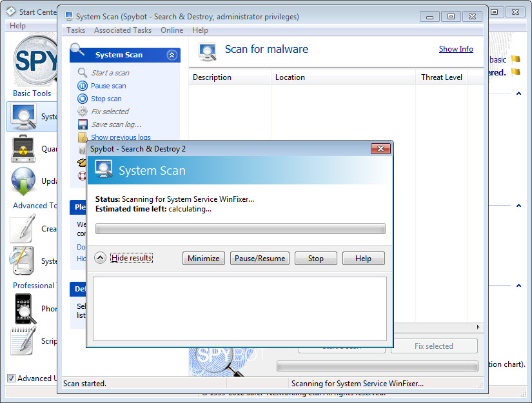The height and width of the screenshot is (403, 532).
Task: Click the Pause/Resume button
Action: (260, 259)
